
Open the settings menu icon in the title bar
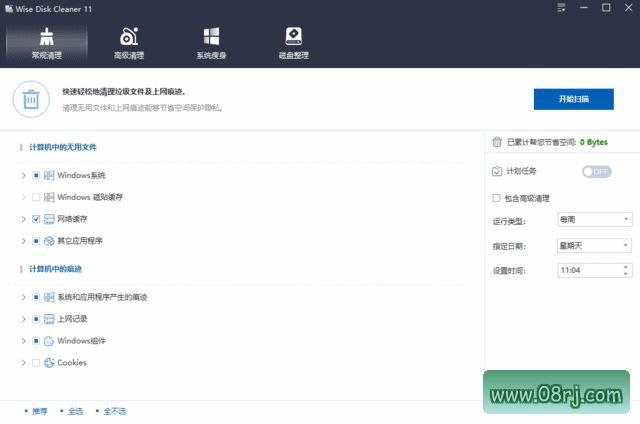point(561,8)
